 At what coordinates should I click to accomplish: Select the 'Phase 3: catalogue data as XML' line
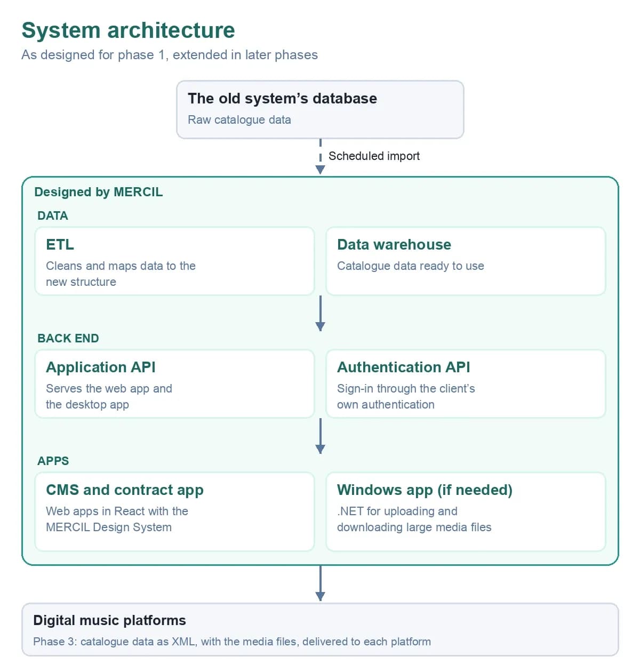pos(231,642)
